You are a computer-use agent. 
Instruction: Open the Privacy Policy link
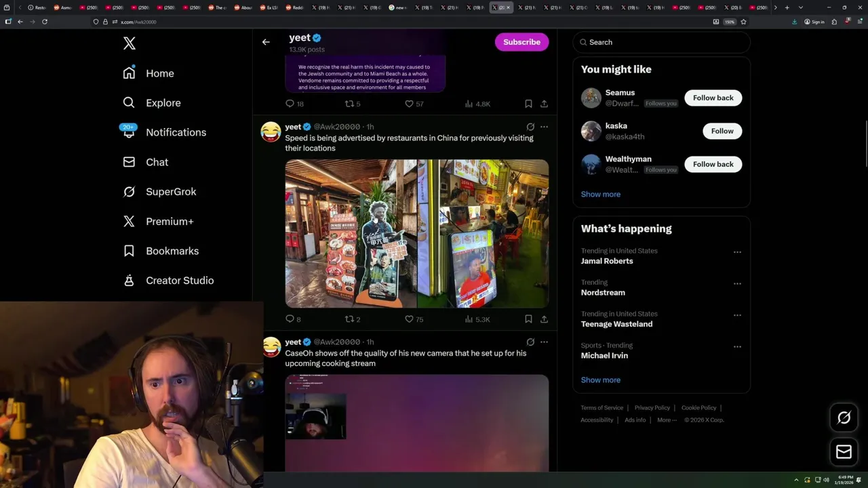[652, 408]
